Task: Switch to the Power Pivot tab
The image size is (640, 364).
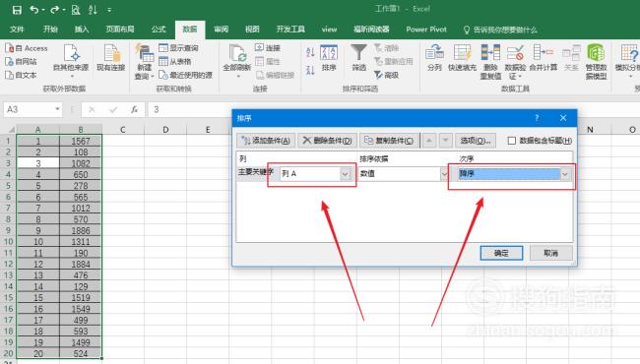Action: [x=426, y=30]
